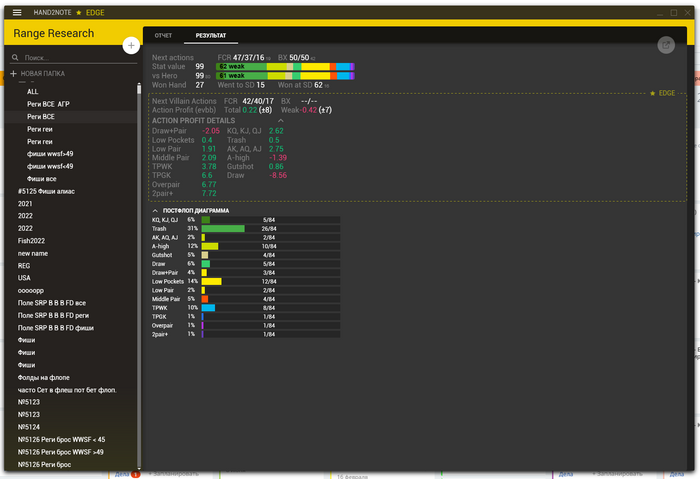Click the Total 0.22 action profit value
The height and width of the screenshot is (479, 700).
(x=250, y=110)
